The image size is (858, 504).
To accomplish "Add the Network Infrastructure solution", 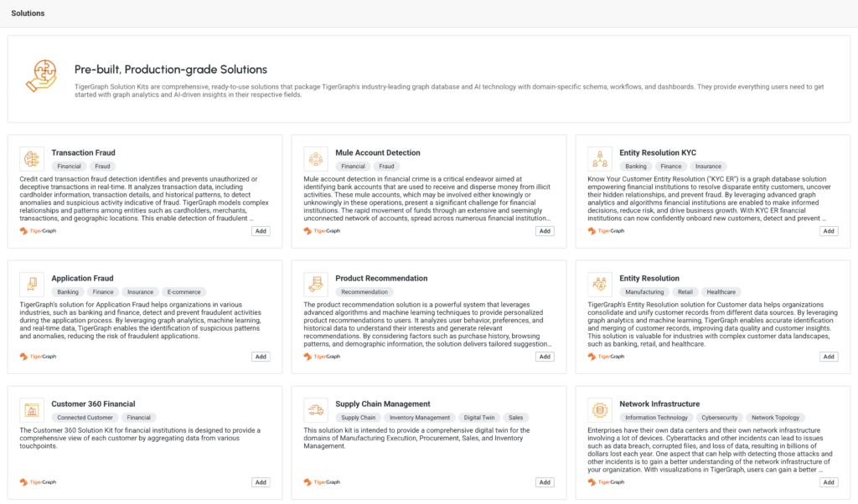I will 829,482.
